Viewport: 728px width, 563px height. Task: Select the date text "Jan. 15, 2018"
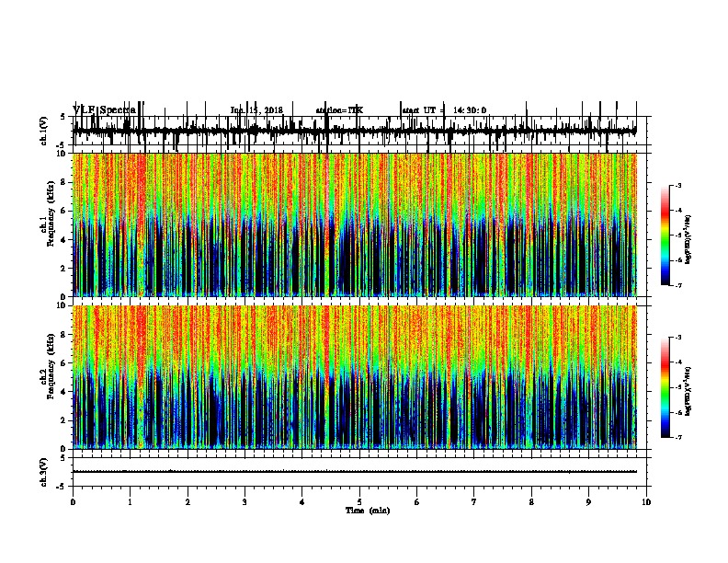coord(256,110)
